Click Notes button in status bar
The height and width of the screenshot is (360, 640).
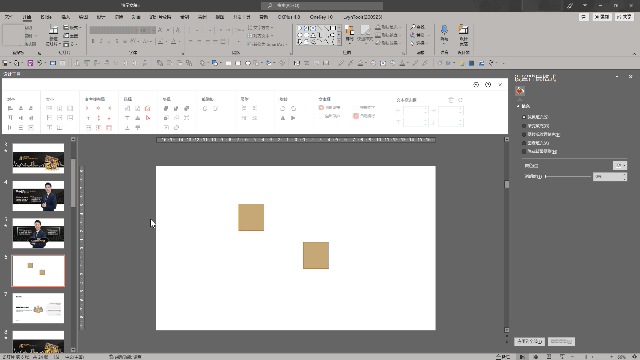click(x=503, y=357)
